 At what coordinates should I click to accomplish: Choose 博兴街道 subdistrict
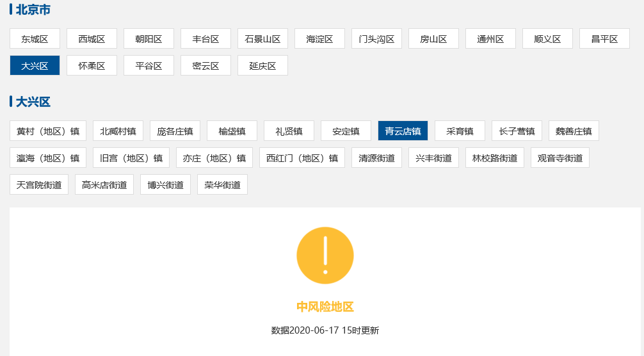[166, 185]
